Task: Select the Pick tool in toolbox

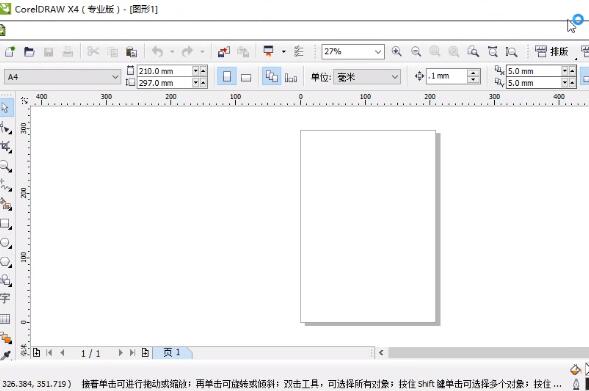Action: [5, 108]
